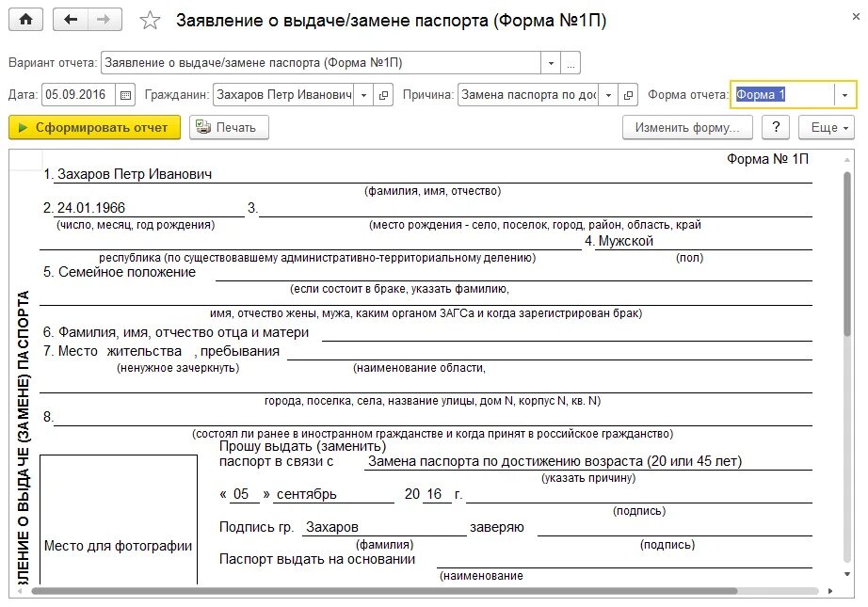868x607 pixels.
Task: Open calendar picker next to date field
Action: coord(125,95)
